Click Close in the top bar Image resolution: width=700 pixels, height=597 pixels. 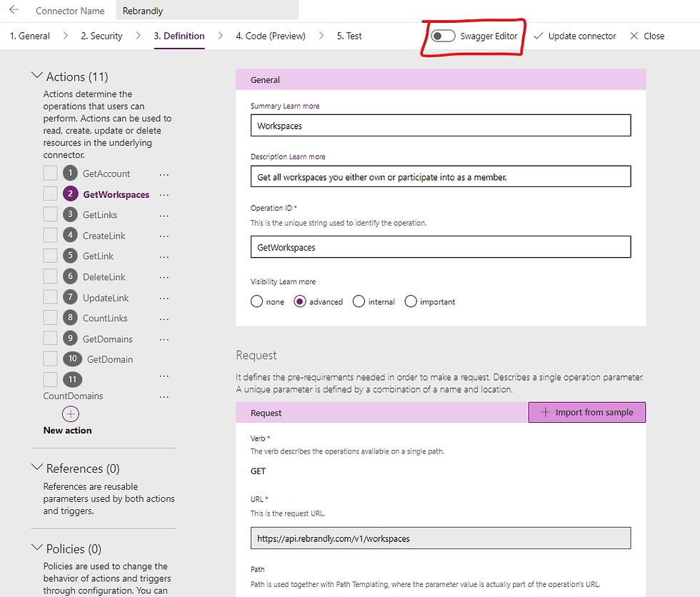[647, 36]
